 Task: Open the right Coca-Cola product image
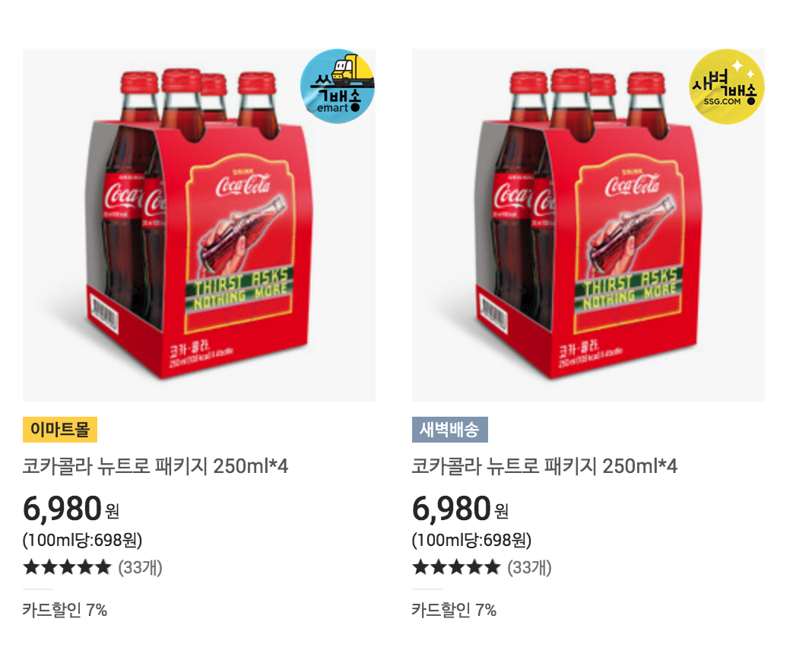(x=588, y=225)
